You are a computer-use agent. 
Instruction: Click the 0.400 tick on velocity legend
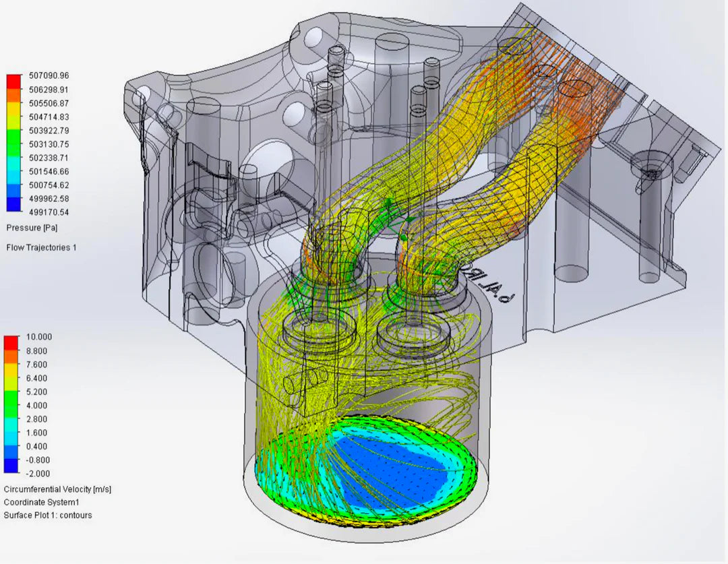pos(38,446)
